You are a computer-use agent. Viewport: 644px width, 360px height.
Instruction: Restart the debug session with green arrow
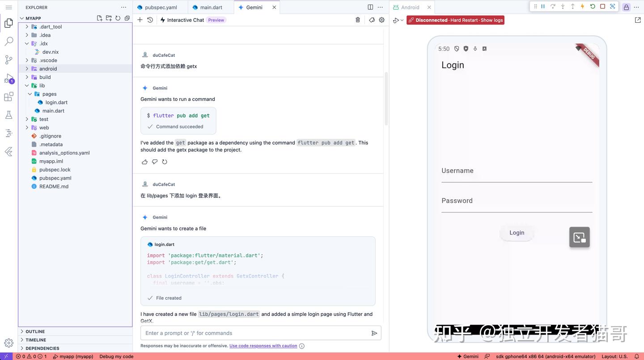click(x=593, y=7)
